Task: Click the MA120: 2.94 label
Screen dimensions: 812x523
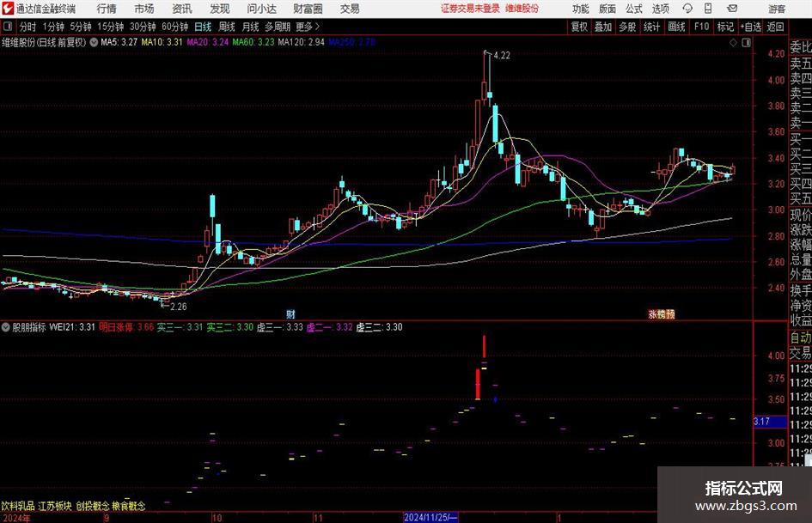Action: (x=301, y=42)
